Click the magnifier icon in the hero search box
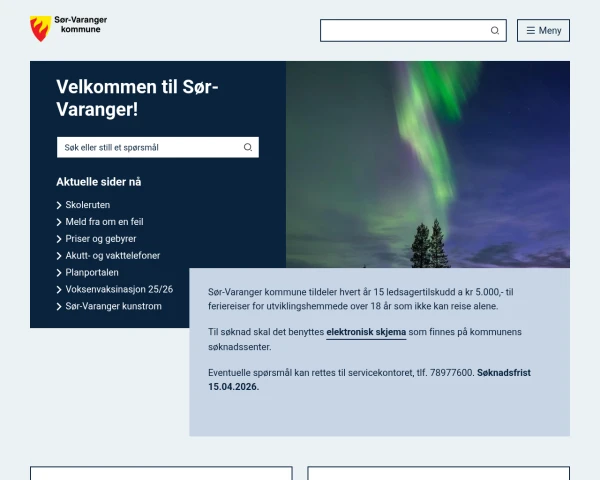The image size is (600, 480). [248, 147]
